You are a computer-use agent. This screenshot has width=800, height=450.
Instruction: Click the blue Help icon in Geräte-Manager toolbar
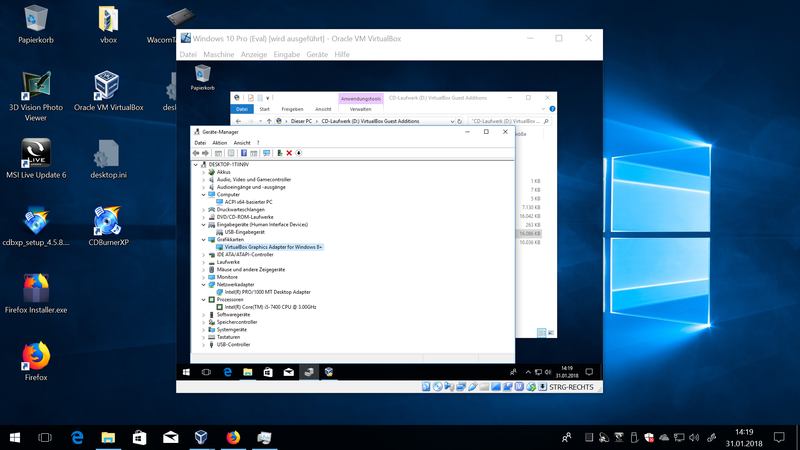[244, 153]
